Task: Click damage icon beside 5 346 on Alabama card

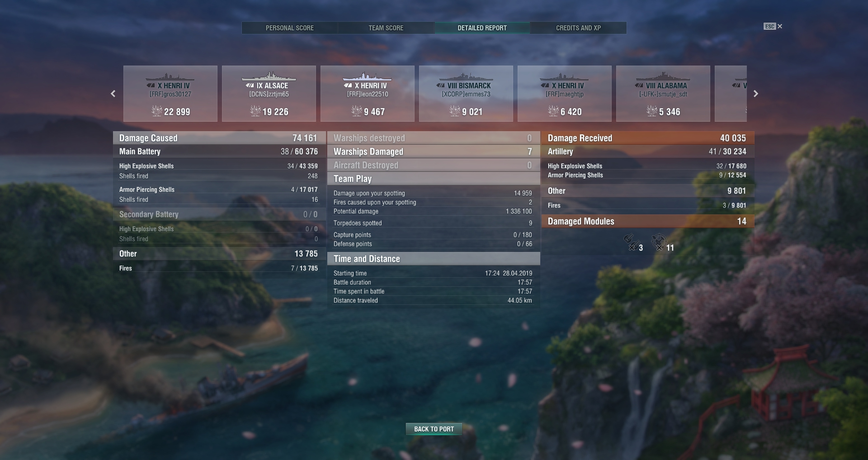Action: tap(651, 111)
